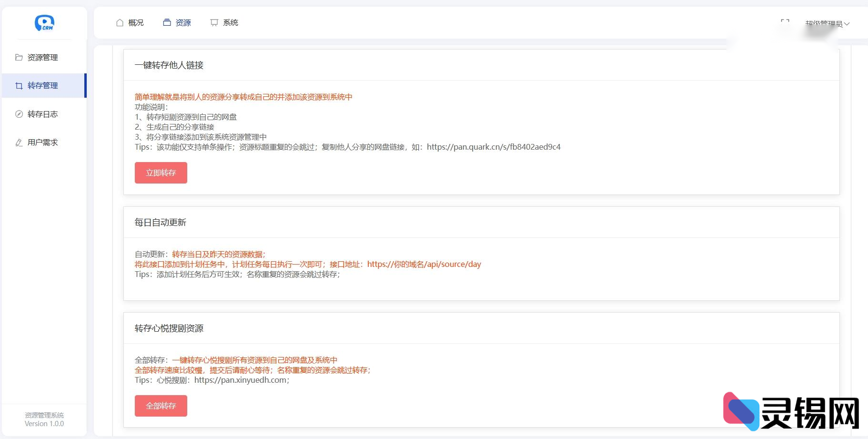
Task: Click the monitor icon next to 系统
Action: point(213,22)
